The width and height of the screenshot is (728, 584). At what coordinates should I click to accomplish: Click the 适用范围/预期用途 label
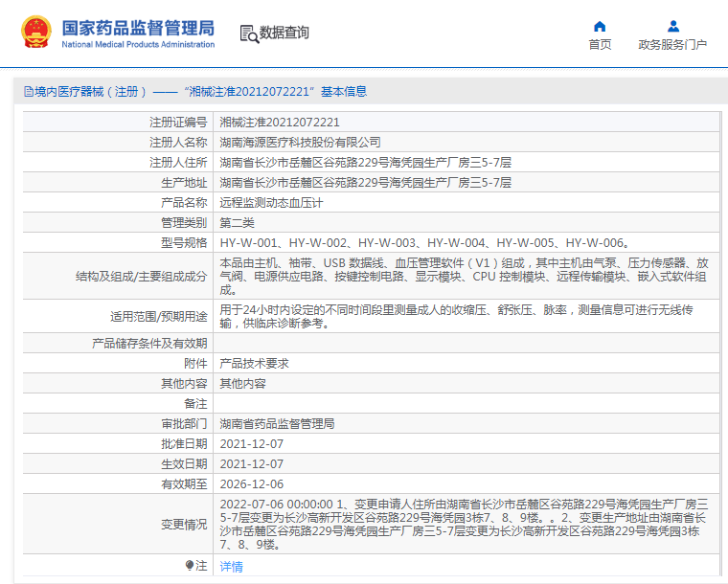(158, 317)
